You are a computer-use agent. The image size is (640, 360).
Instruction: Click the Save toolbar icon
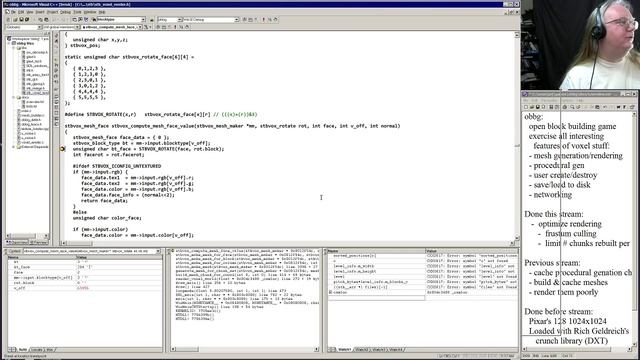tap(21, 19)
